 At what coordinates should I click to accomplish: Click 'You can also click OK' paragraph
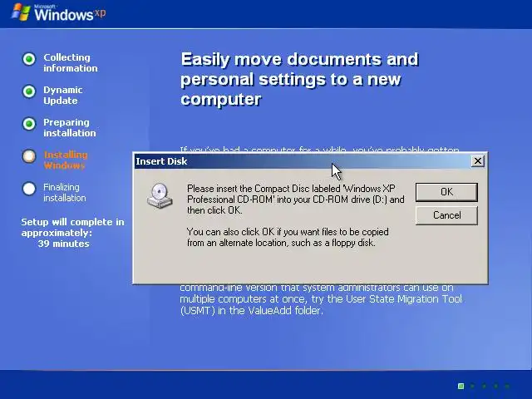288,237
